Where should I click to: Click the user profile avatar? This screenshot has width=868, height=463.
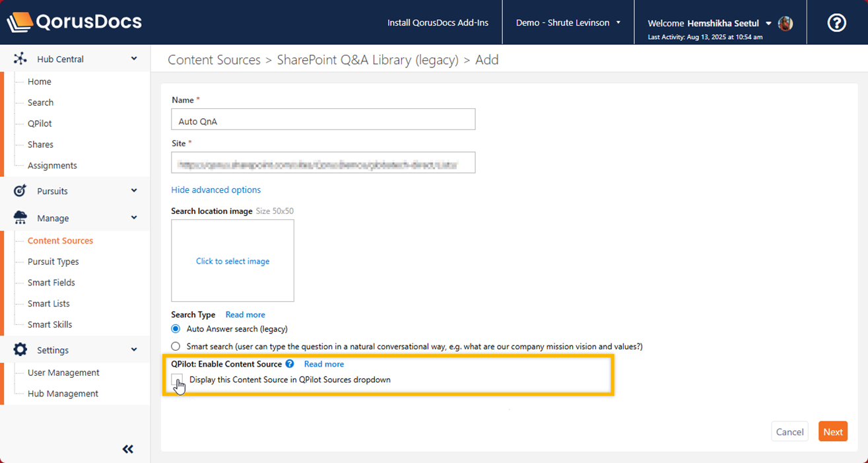click(785, 23)
